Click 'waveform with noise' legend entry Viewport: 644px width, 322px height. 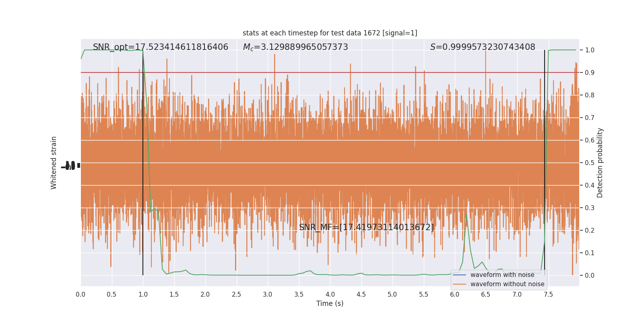[x=502, y=275]
